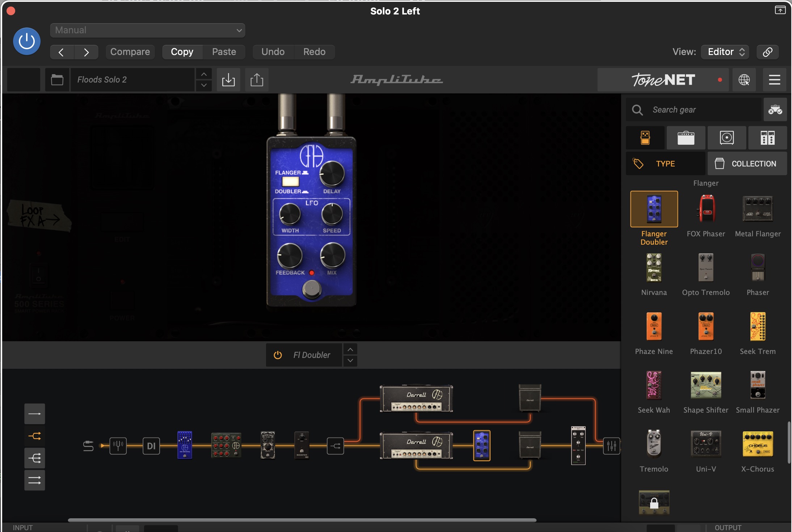Select the Small Phazer pedal

point(758,385)
